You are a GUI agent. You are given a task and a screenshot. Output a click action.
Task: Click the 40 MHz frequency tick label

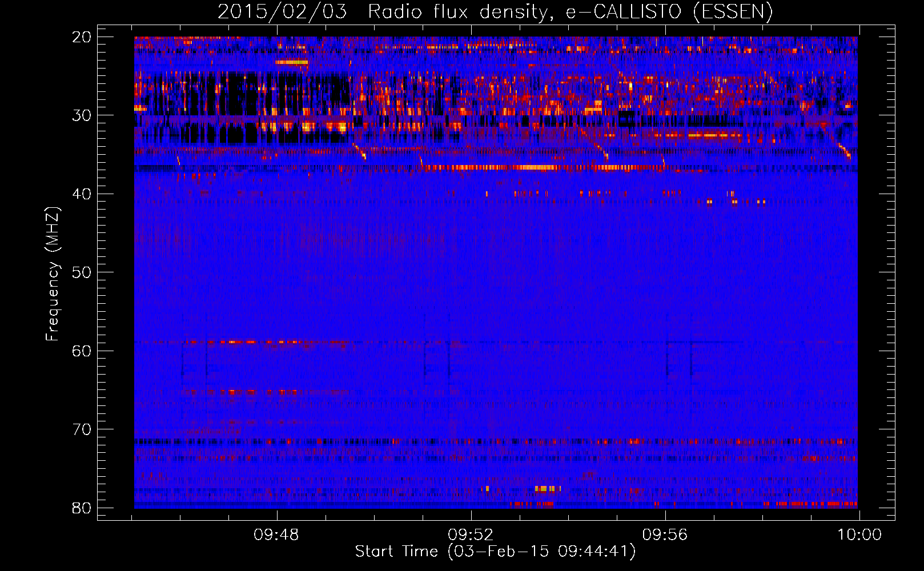[82, 194]
